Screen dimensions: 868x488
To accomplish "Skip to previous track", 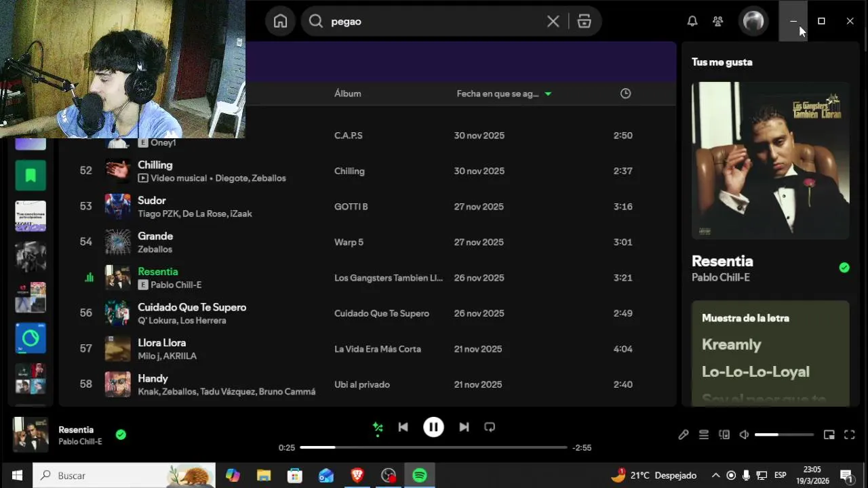I will pos(403,427).
